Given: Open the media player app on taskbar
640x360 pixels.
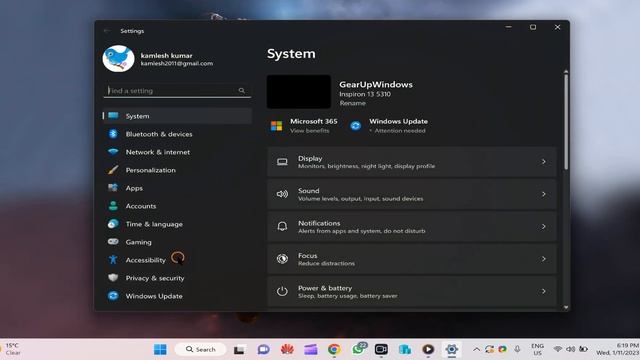Looking at the screenshot, I should point(428,349).
